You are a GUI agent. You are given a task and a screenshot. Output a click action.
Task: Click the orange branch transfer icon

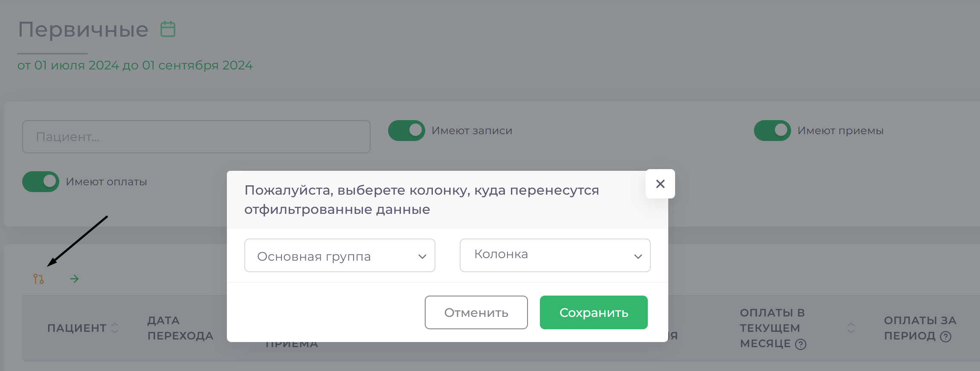[38, 279]
